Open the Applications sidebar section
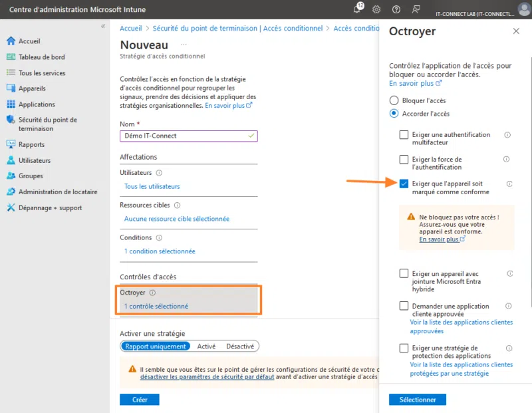The image size is (532, 413). [x=37, y=104]
